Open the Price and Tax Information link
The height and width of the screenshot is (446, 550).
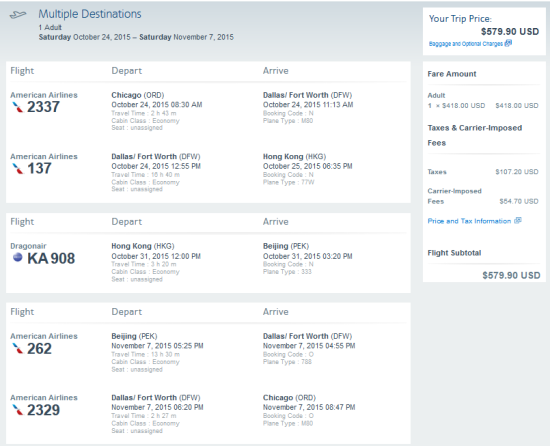(469, 221)
